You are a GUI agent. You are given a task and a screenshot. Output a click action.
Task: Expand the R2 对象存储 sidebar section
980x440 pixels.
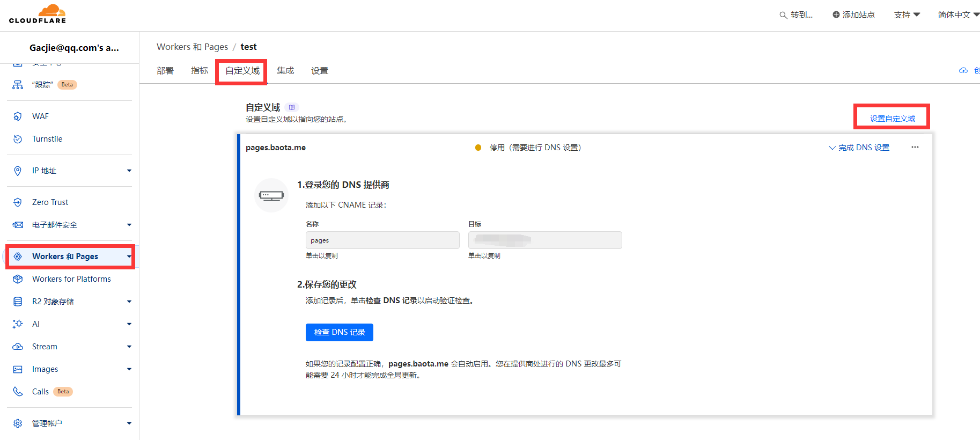129,302
